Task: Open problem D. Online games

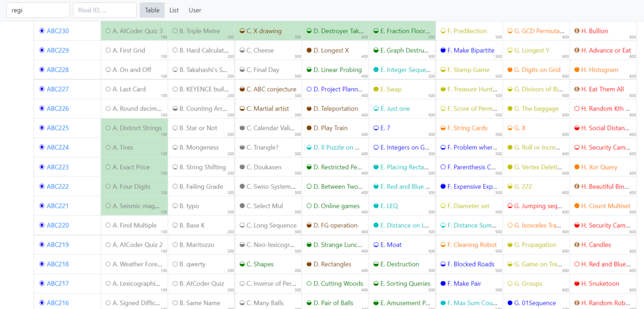Action: pos(336,206)
